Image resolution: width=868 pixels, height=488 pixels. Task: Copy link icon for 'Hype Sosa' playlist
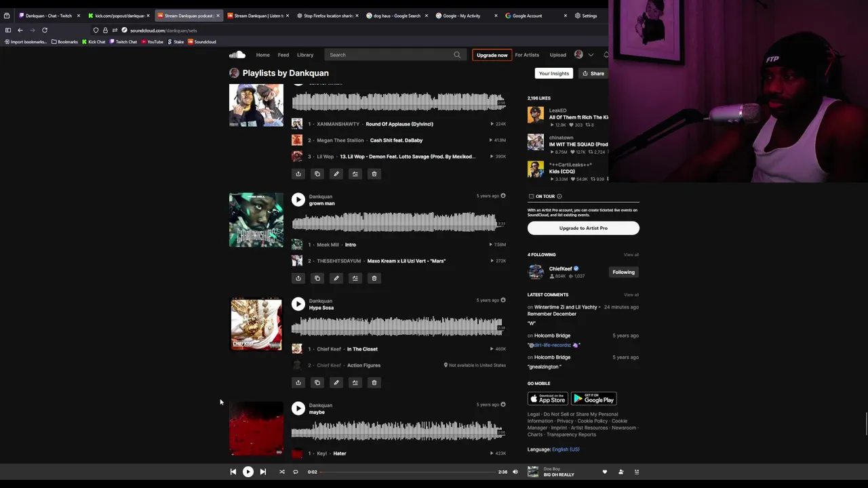pos(317,382)
